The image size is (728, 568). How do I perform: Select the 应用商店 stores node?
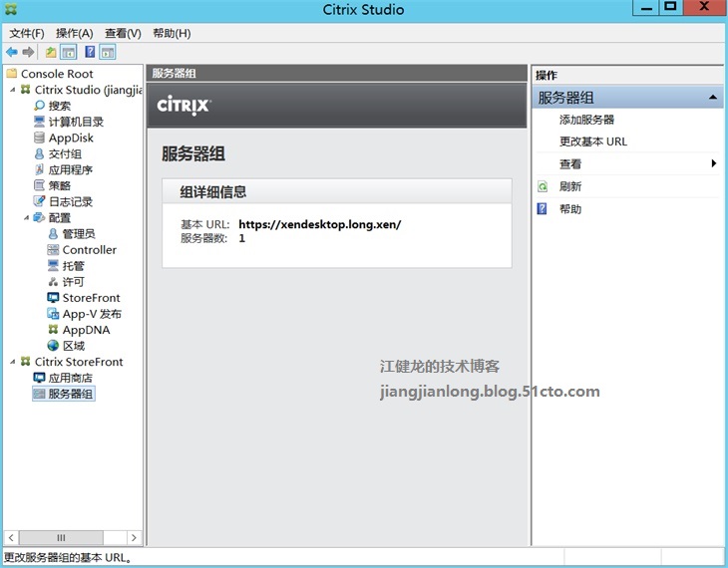tap(63, 378)
